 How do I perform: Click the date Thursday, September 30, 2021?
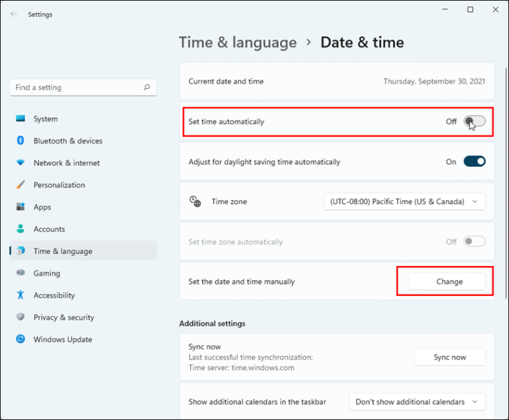[434, 81]
